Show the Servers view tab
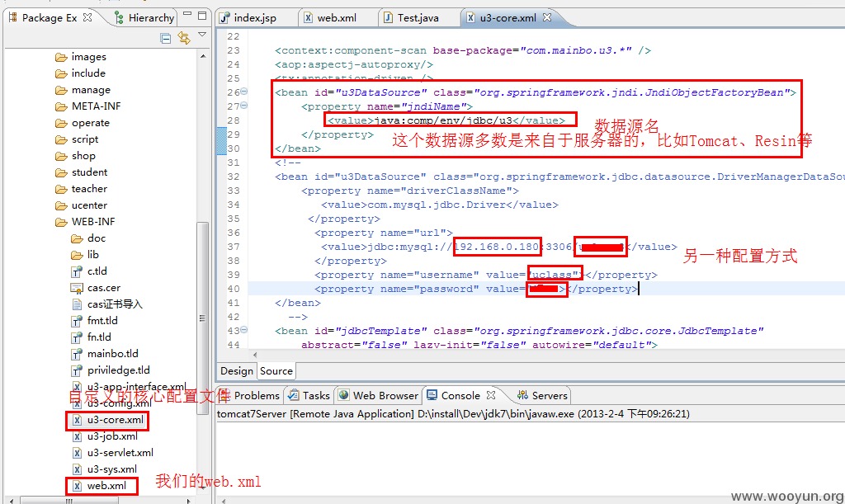The width and height of the screenshot is (845, 504). [x=542, y=395]
